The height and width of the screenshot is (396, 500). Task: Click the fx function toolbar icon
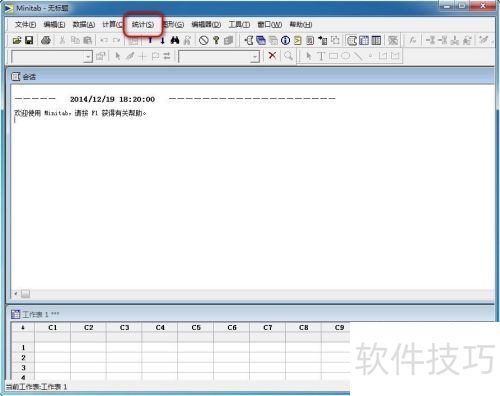point(413,40)
